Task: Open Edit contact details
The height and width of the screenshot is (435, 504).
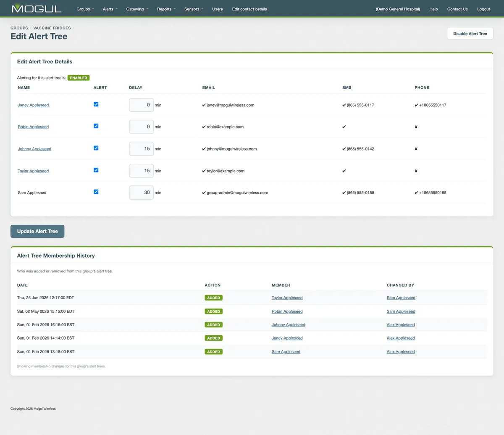Action: [x=249, y=9]
